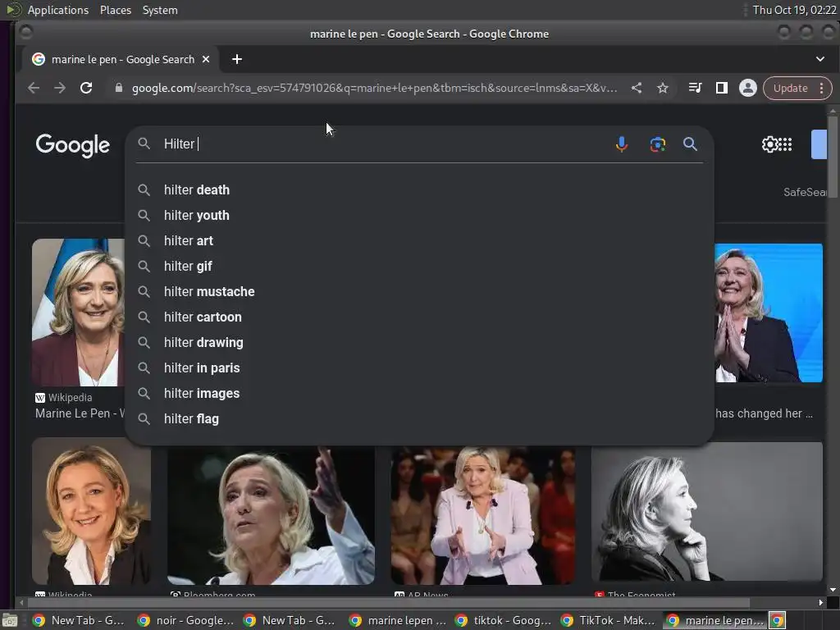Open Google Lens image search icon

tap(657, 144)
